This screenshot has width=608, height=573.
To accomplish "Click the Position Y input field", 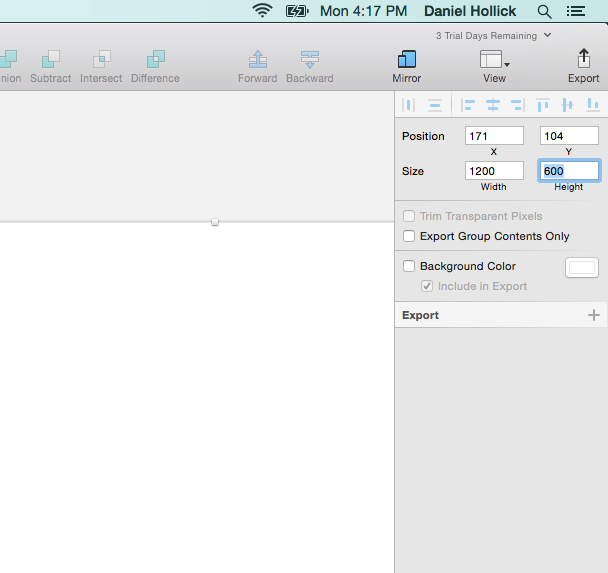I will click(x=569, y=136).
